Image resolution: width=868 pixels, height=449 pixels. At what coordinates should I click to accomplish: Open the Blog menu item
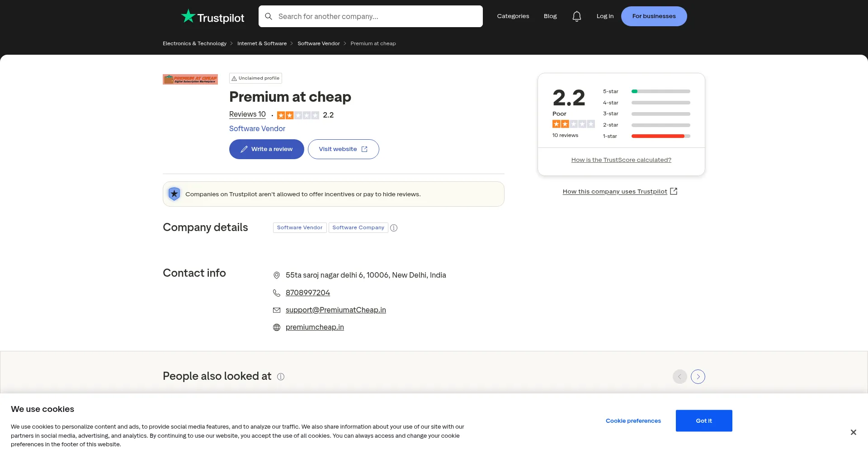[x=550, y=16]
